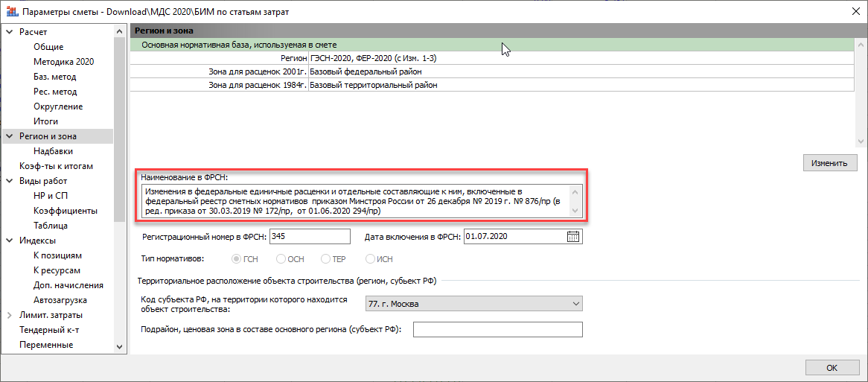
Task: Open the Надбавки section
Action: tap(53, 151)
